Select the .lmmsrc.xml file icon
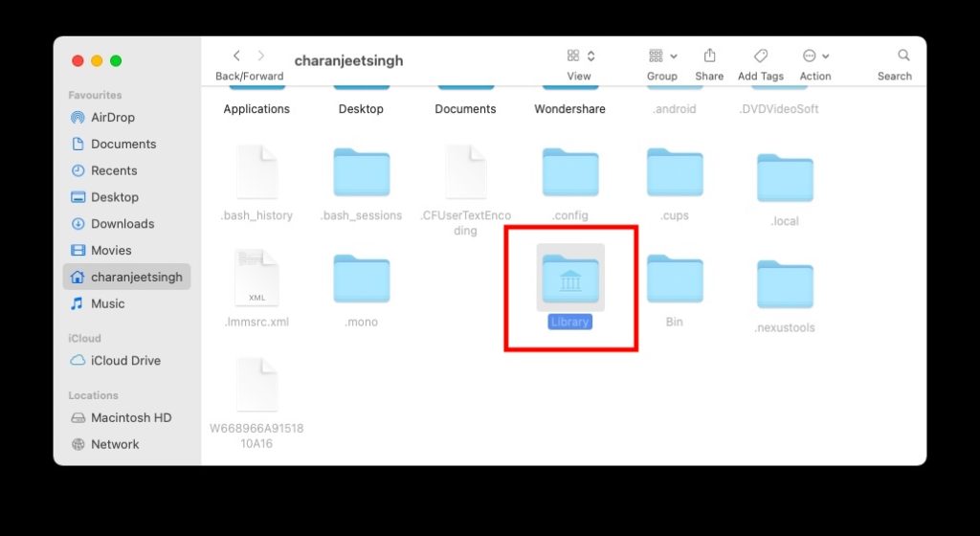The width and height of the screenshot is (980, 536). pyautogui.click(x=256, y=278)
